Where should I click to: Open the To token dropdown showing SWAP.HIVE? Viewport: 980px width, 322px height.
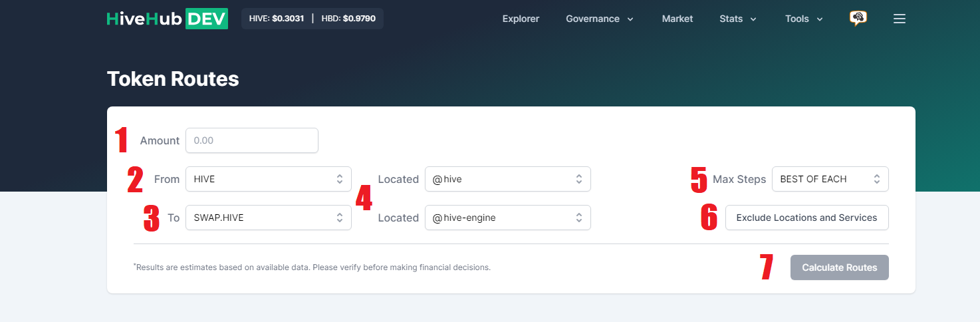coord(269,218)
